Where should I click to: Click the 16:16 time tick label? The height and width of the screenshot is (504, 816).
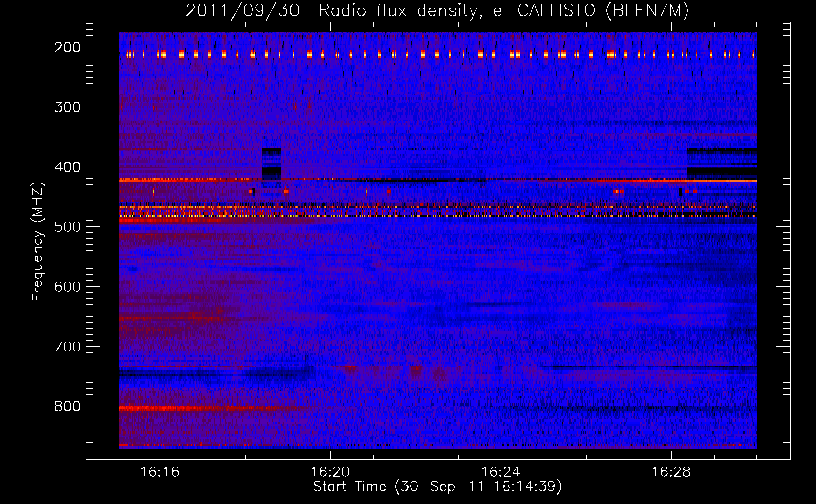(x=160, y=472)
